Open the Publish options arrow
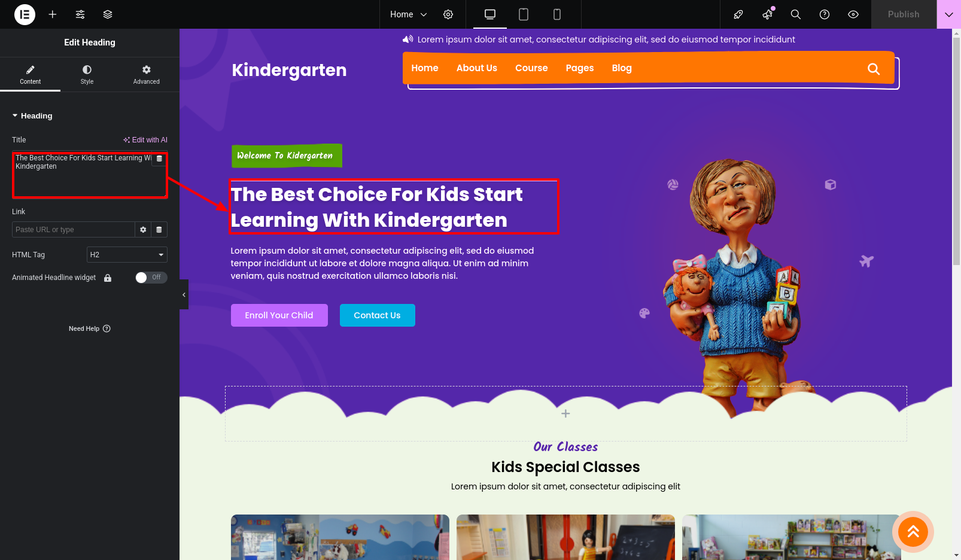961x560 pixels. coord(949,14)
